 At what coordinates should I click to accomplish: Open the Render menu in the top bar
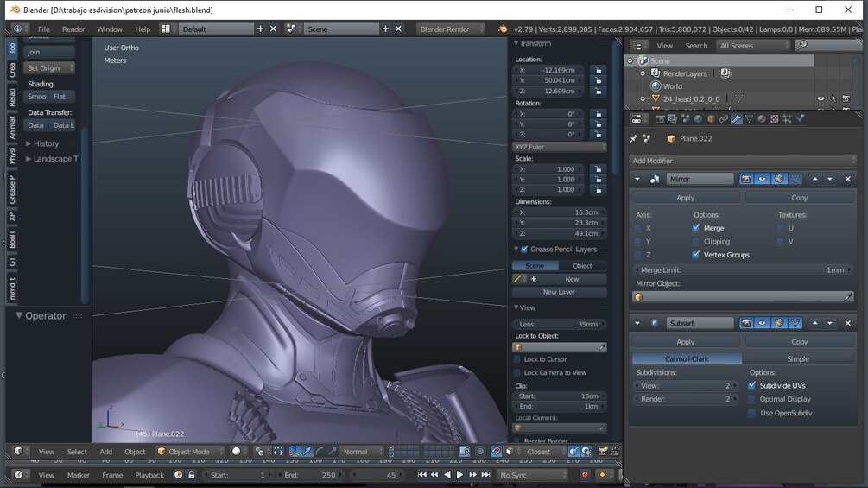pyautogui.click(x=73, y=29)
